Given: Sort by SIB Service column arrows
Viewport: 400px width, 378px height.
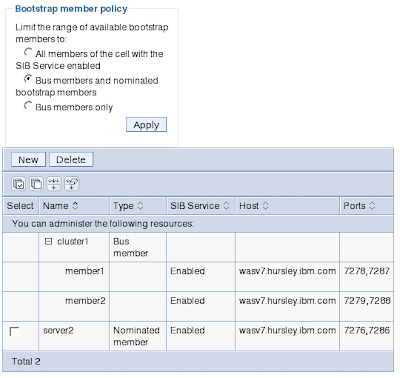Looking at the screenshot, I should pyautogui.click(x=226, y=206).
